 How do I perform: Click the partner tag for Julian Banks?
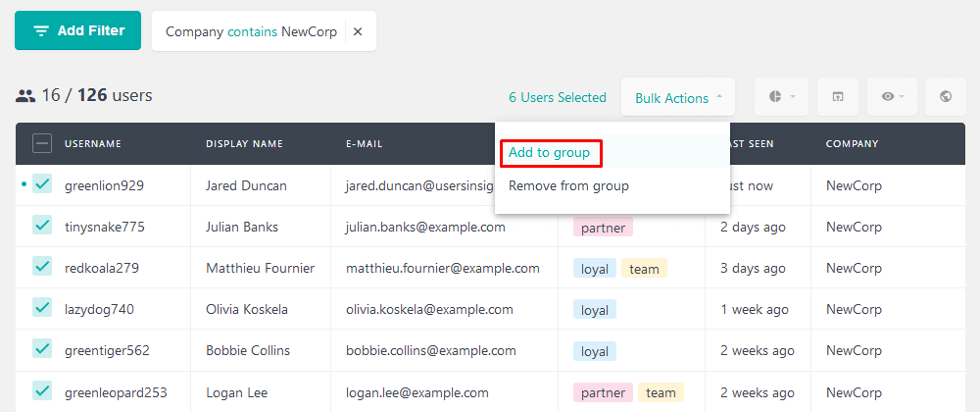603,228
